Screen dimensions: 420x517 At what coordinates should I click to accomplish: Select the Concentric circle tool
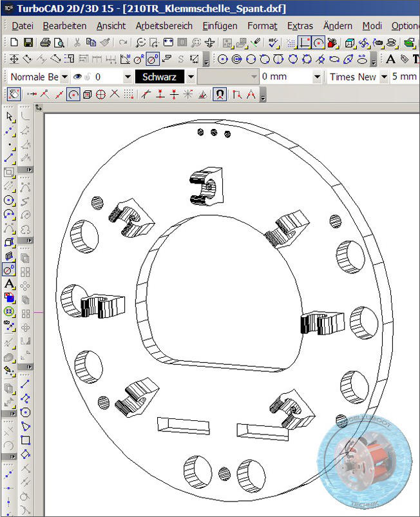point(236,59)
